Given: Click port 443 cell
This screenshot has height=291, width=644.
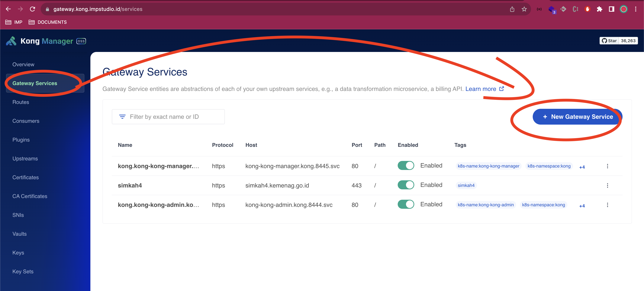Looking at the screenshot, I should (356, 186).
